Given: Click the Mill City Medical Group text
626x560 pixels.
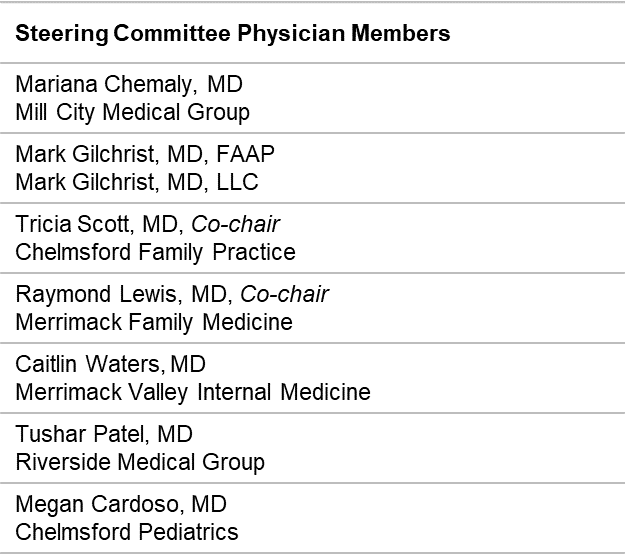Looking at the screenshot, I should click(133, 113).
